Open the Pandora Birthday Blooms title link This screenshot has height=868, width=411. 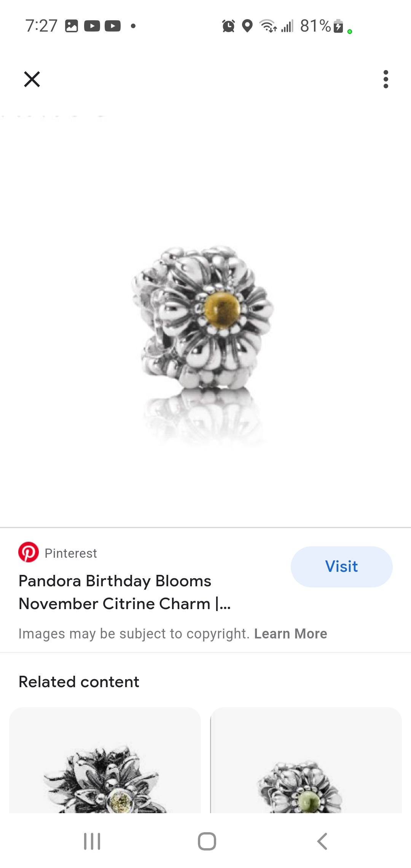125,592
